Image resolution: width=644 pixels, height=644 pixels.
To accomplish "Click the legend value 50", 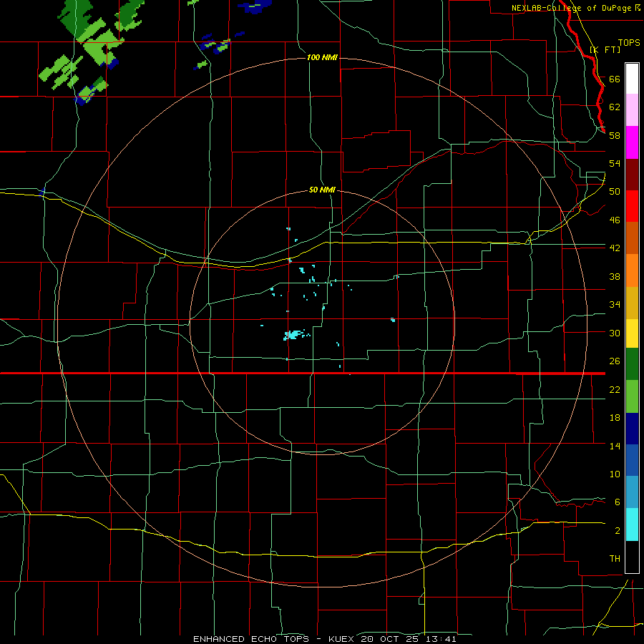I will point(615,191).
